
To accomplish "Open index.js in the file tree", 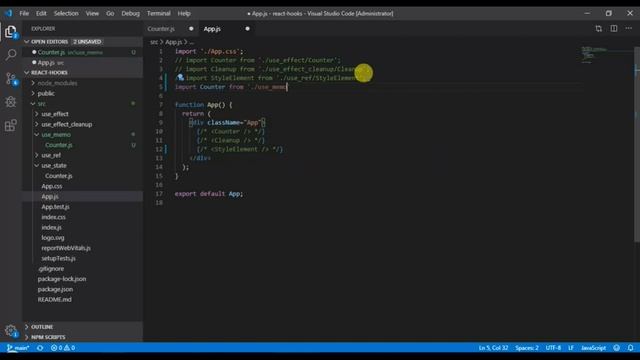I will [51, 227].
